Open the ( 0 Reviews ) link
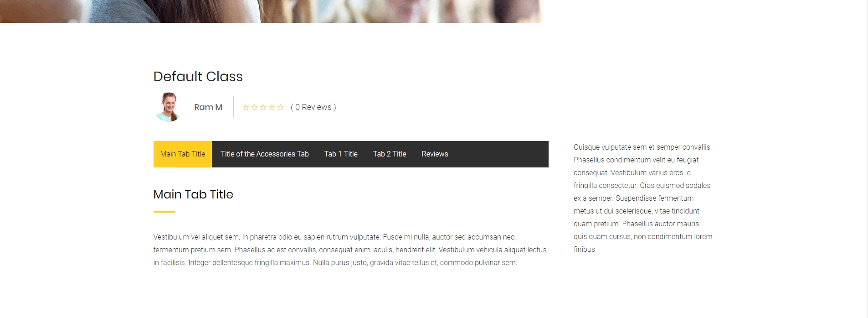Screen dimensions: 868x318 (x=313, y=107)
